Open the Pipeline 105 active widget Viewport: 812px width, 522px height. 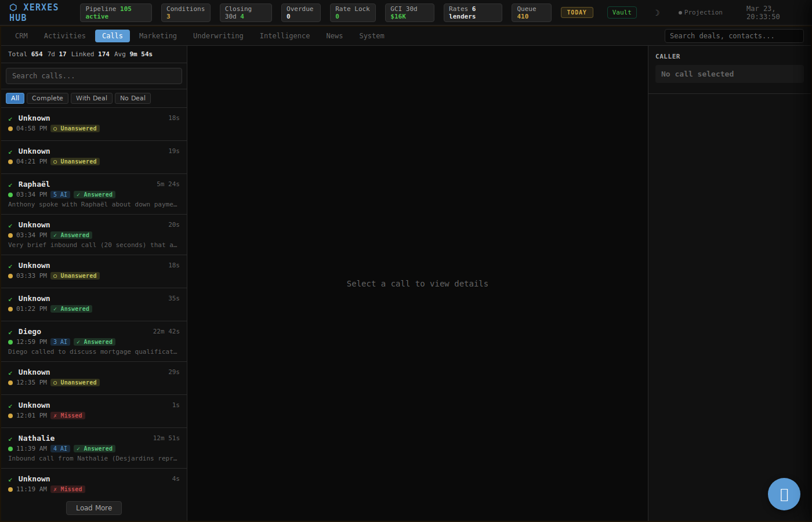(115, 13)
